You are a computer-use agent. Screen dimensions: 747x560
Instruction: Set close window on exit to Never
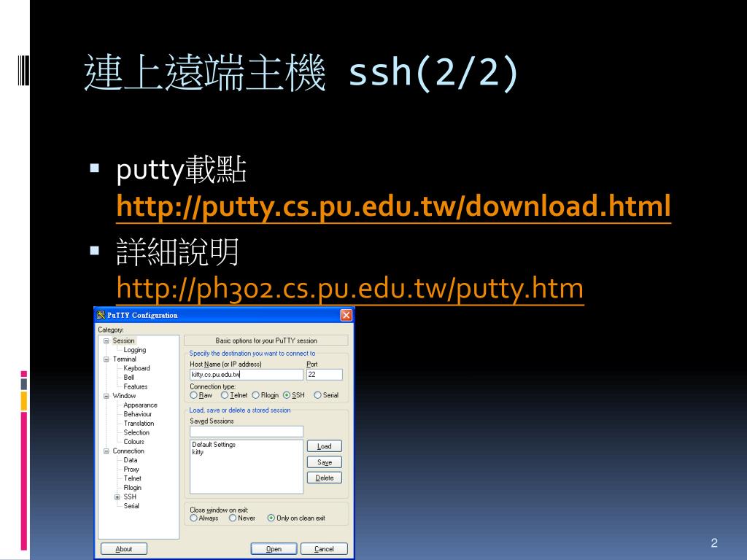pos(233,518)
